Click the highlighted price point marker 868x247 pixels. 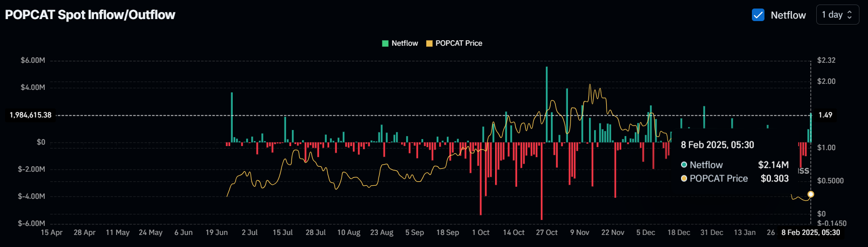pos(811,194)
